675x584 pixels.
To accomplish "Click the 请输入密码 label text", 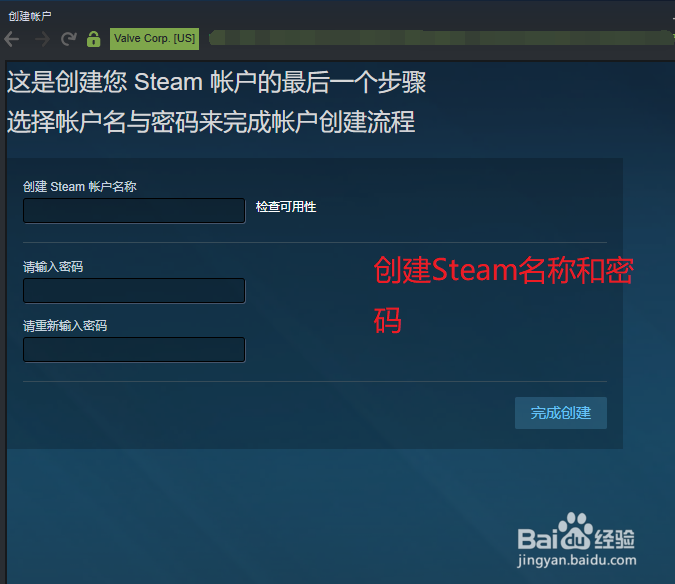I will pyautogui.click(x=53, y=267).
